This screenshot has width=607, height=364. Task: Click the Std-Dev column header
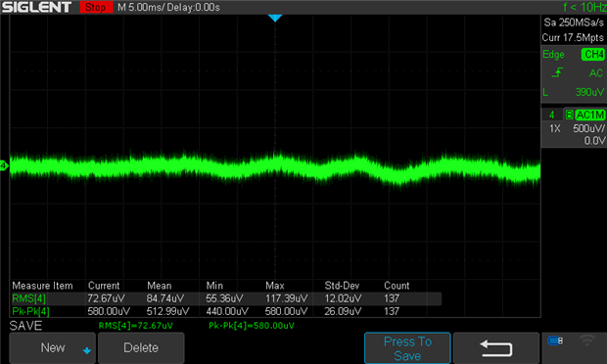[x=342, y=286]
